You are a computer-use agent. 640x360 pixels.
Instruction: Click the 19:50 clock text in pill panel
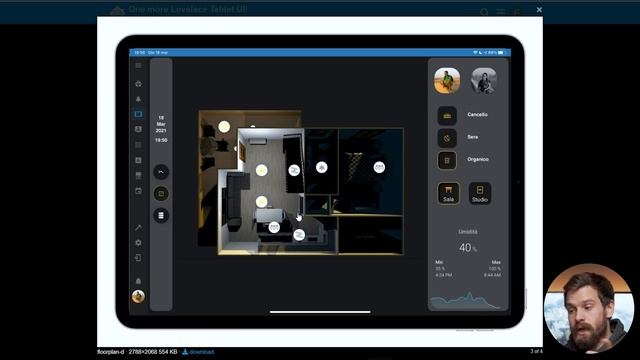click(x=161, y=140)
